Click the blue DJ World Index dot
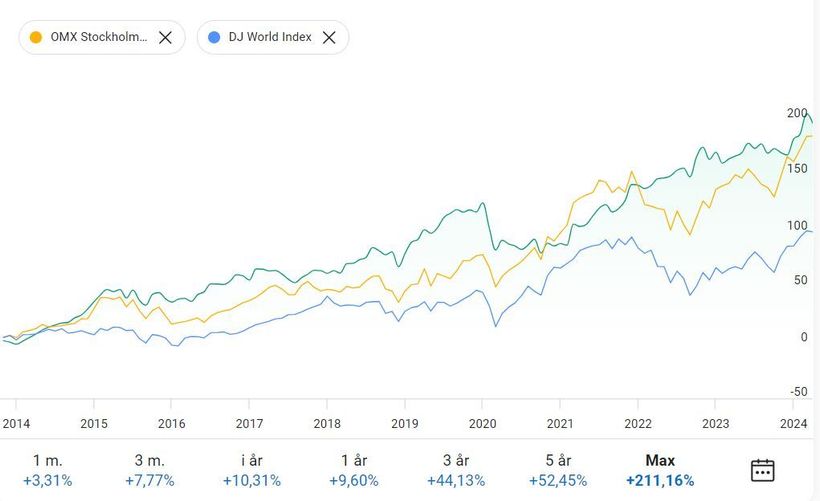This screenshot has height=501, width=820. 214,38
